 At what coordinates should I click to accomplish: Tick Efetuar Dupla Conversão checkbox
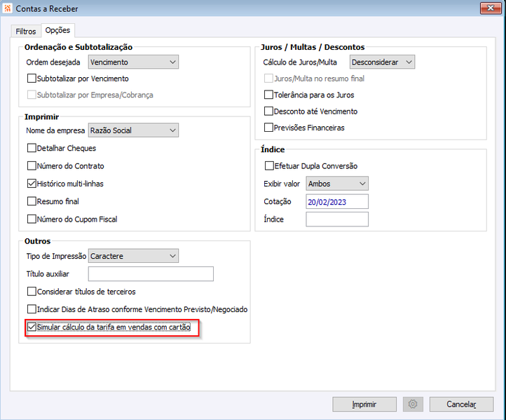[269, 166]
